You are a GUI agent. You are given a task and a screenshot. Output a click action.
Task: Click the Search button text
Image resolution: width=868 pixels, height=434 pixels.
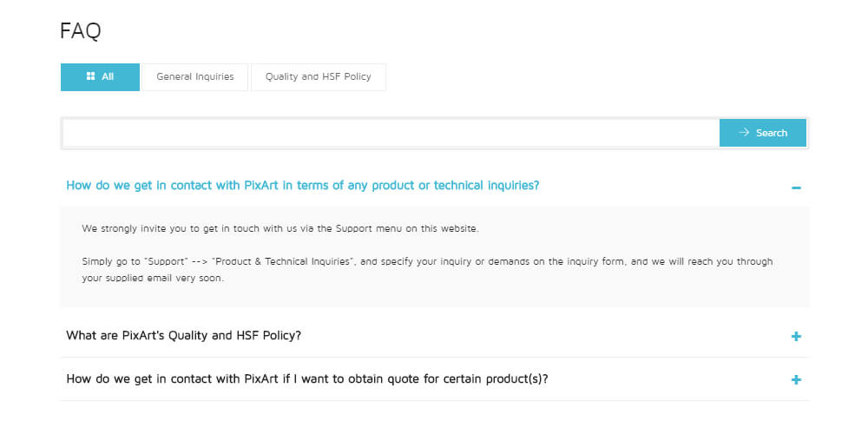tap(772, 133)
